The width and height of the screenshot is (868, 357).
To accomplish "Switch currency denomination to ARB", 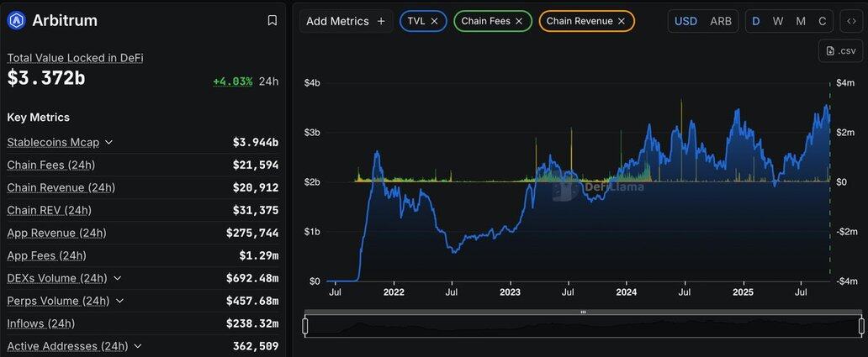I will pyautogui.click(x=721, y=21).
